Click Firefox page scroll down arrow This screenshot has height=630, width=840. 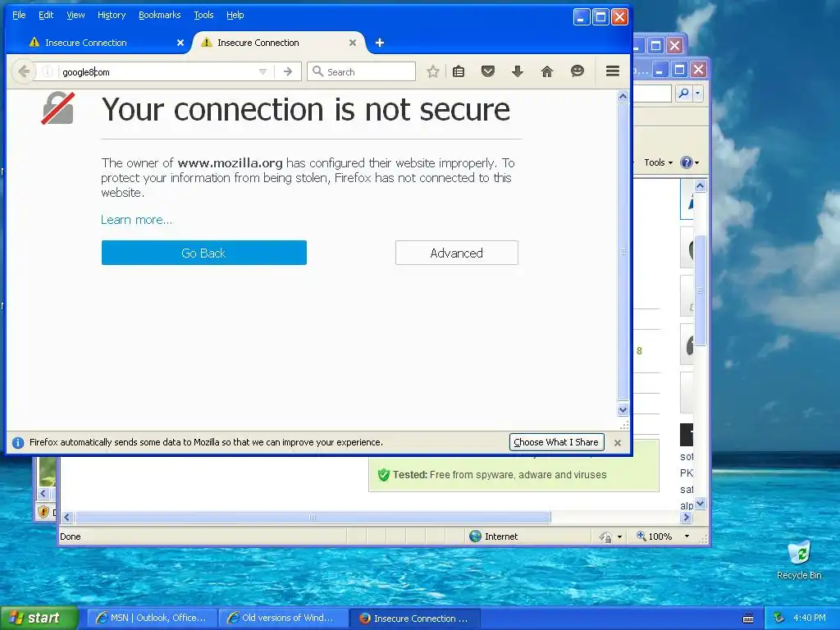(x=623, y=410)
